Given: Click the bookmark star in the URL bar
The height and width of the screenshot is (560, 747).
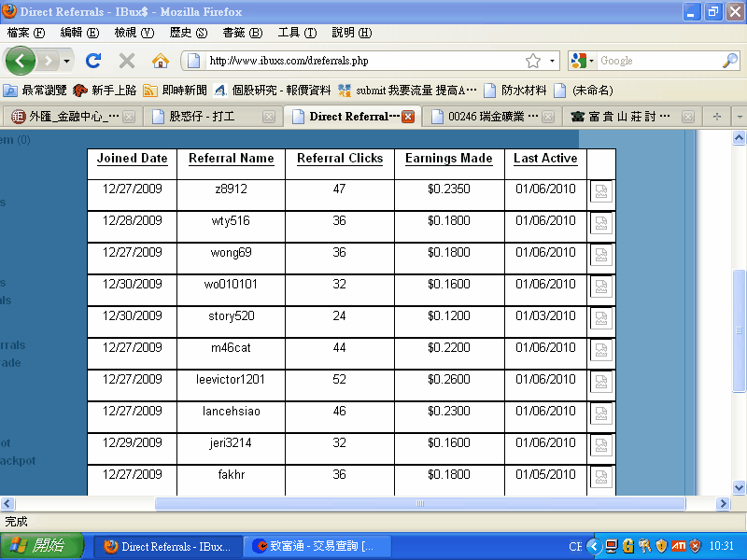Looking at the screenshot, I should click(x=533, y=61).
